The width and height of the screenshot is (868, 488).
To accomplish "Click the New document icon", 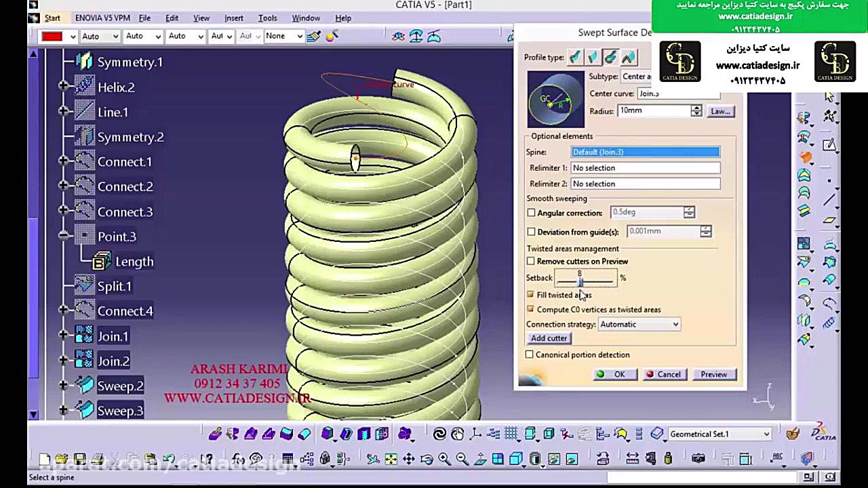I will coord(44,460).
